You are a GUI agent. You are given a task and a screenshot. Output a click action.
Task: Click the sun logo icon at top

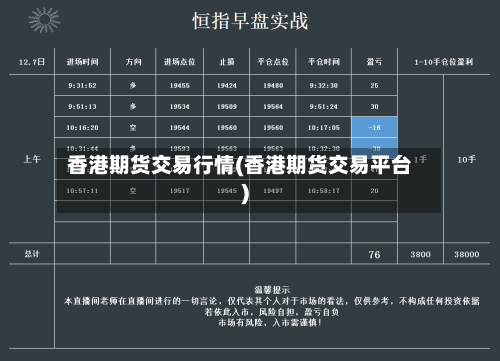44,20
